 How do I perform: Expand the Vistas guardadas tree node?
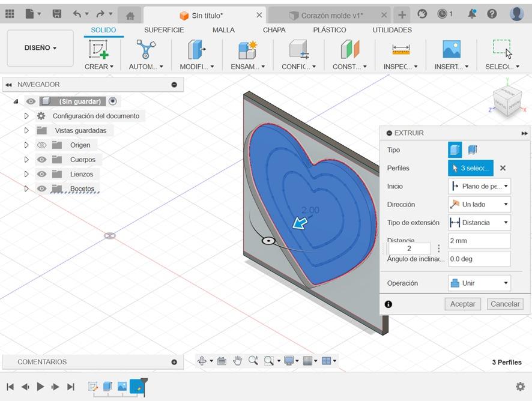tap(26, 130)
